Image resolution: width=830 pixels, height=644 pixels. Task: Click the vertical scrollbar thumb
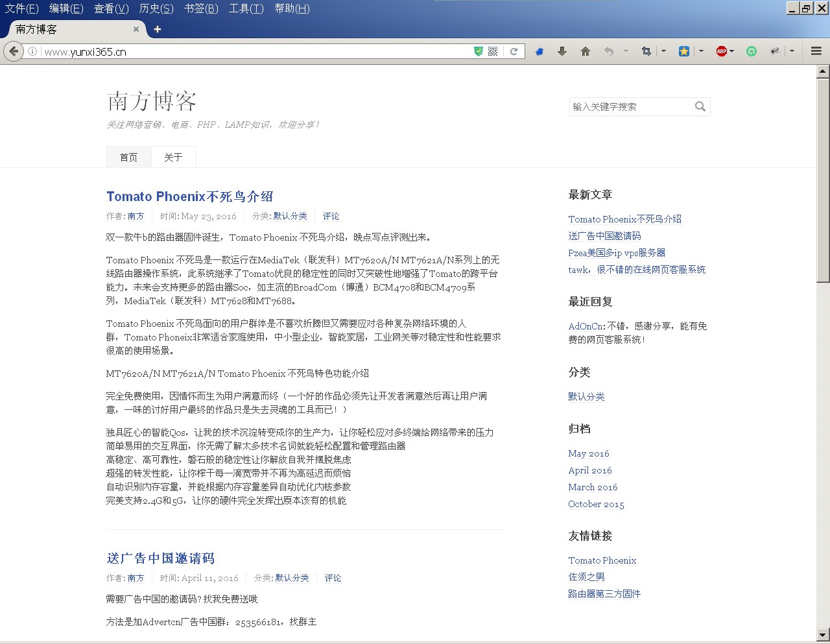[x=823, y=180]
